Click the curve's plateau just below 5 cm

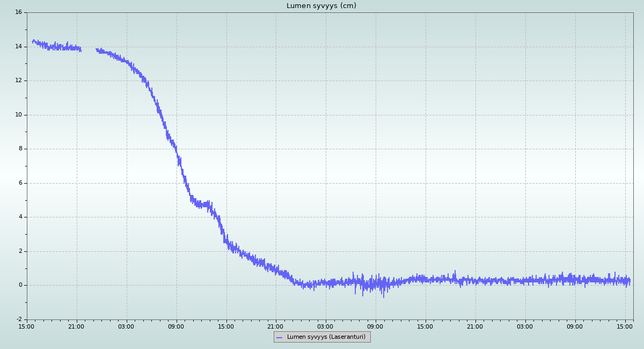click(x=202, y=204)
